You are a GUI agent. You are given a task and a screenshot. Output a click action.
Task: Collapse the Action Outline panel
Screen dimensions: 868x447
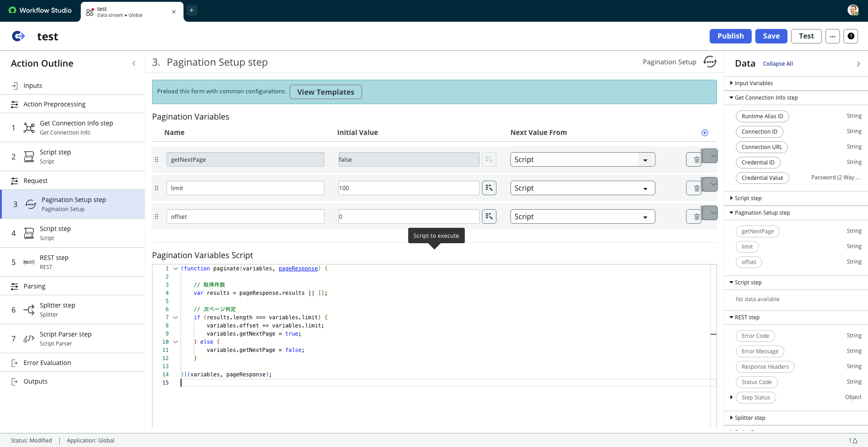click(x=134, y=63)
